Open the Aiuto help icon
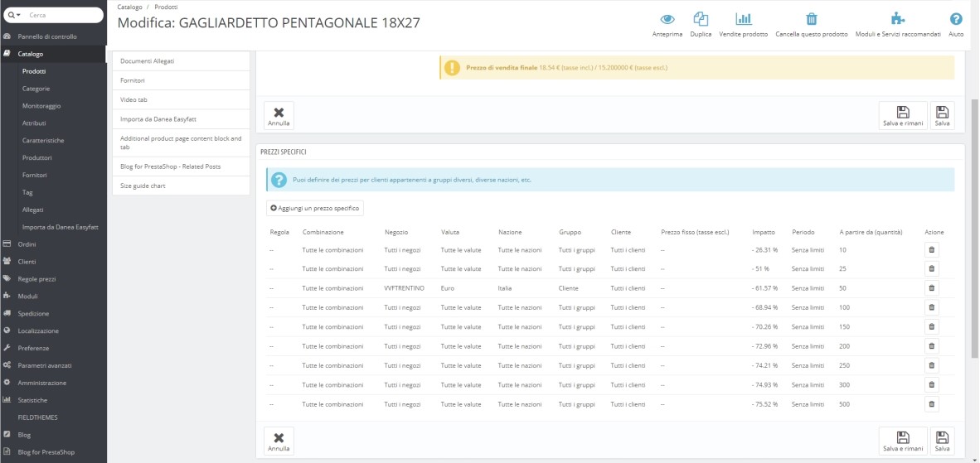Viewport: 980px width, 463px height. [956, 19]
